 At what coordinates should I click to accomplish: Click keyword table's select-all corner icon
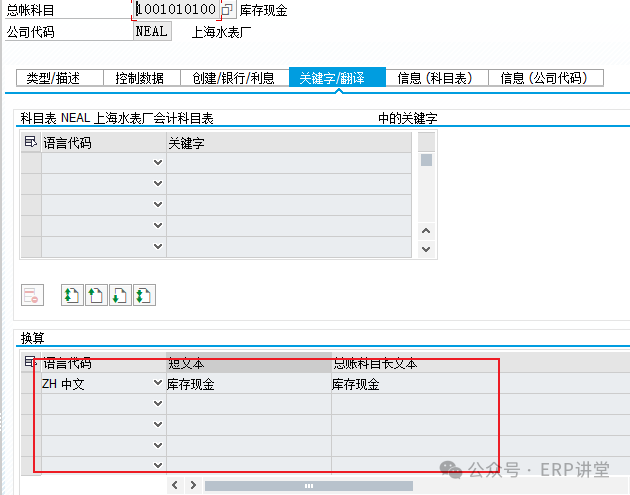pyautogui.click(x=29, y=143)
